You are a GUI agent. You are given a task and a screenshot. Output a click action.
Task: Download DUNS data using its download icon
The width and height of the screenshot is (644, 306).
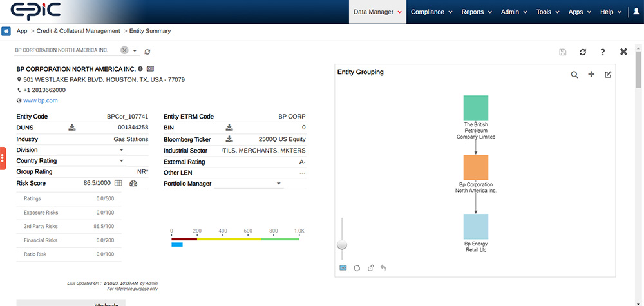(x=72, y=128)
